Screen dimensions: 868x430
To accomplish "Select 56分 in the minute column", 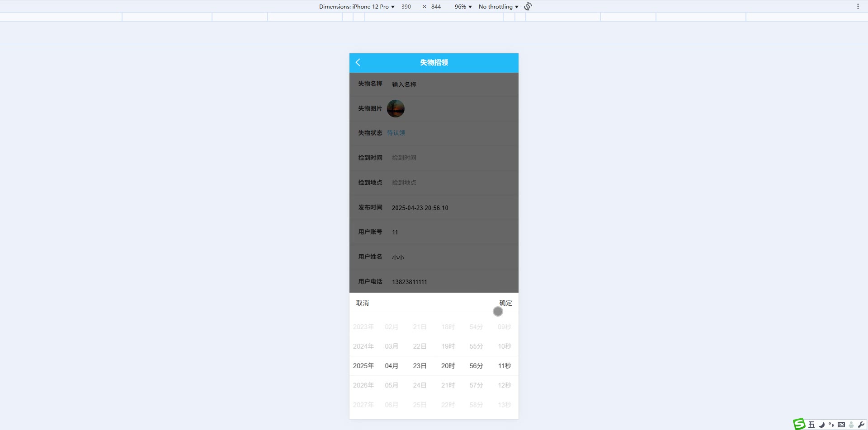I will [x=476, y=366].
